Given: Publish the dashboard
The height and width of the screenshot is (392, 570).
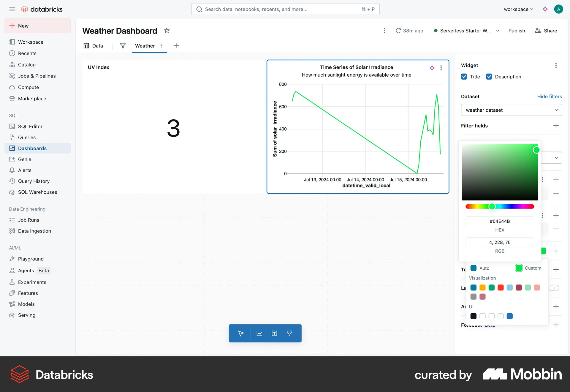Looking at the screenshot, I should tap(517, 31).
